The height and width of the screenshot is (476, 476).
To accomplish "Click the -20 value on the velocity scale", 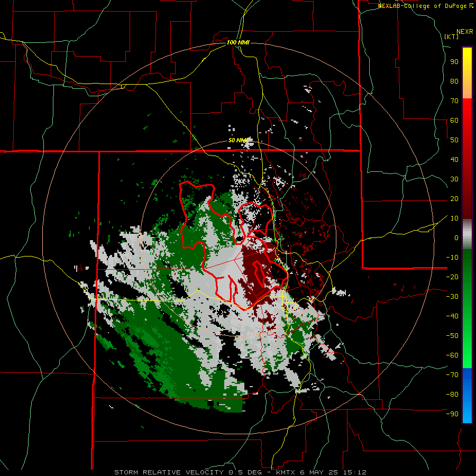I will (452, 277).
